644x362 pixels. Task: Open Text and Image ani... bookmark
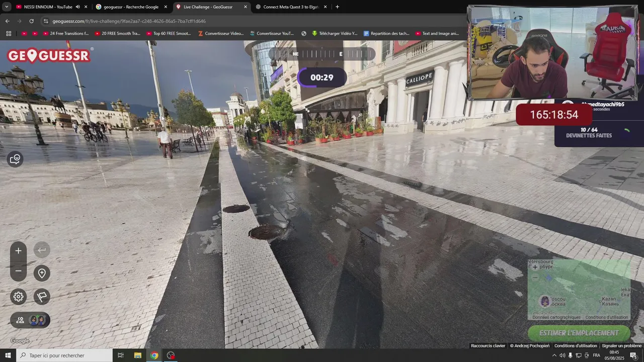pos(437,34)
